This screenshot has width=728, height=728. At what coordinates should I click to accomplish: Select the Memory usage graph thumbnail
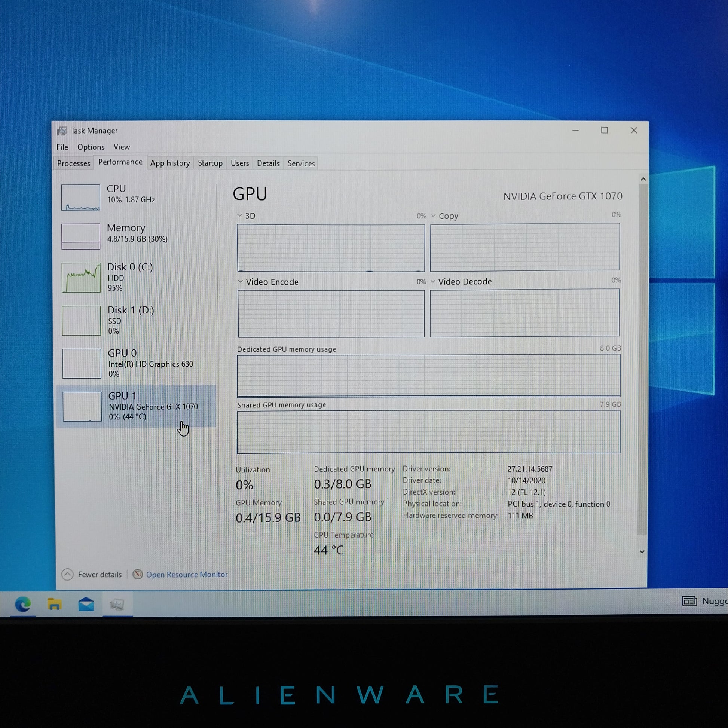click(81, 236)
